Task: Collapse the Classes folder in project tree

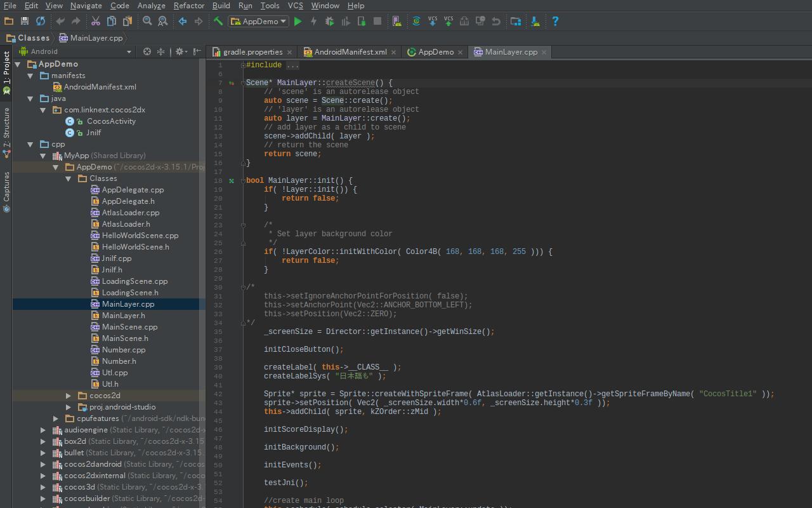Action: click(x=68, y=178)
